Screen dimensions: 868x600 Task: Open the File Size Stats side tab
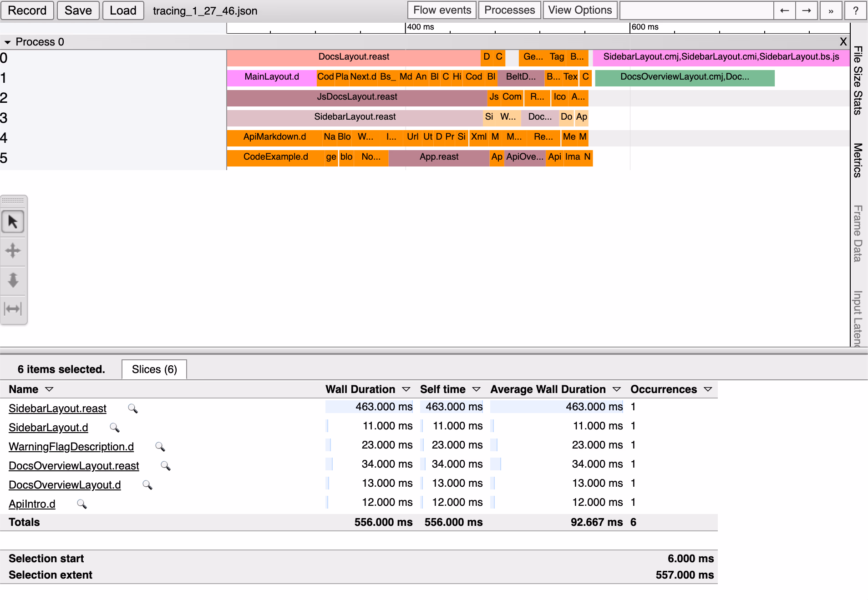click(x=858, y=81)
